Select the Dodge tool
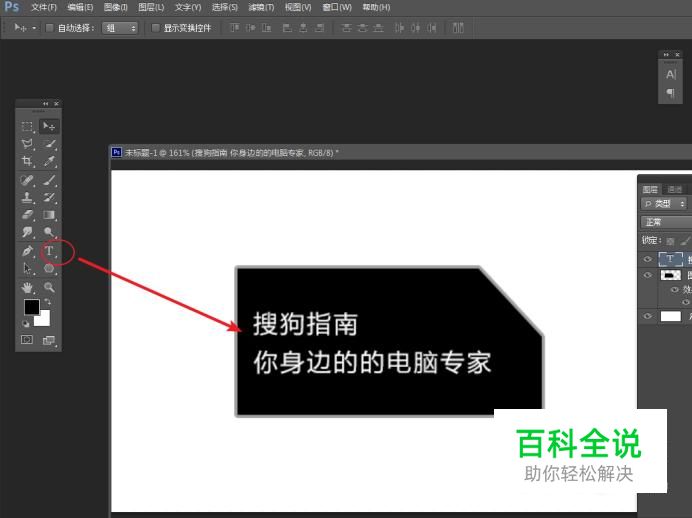The height and width of the screenshot is (518, 692). [x=49, y=232]
